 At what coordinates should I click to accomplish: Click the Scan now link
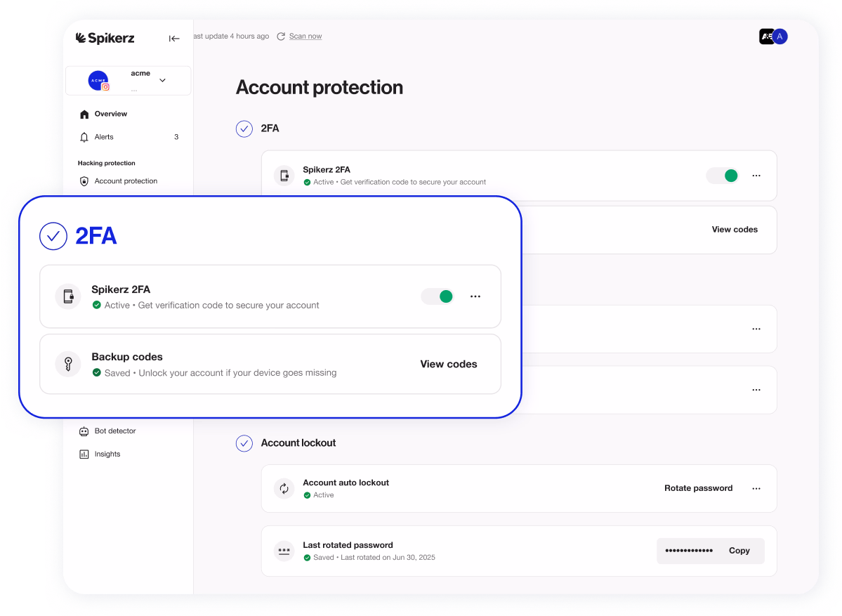pyautogui.click(x=305, y=36)
